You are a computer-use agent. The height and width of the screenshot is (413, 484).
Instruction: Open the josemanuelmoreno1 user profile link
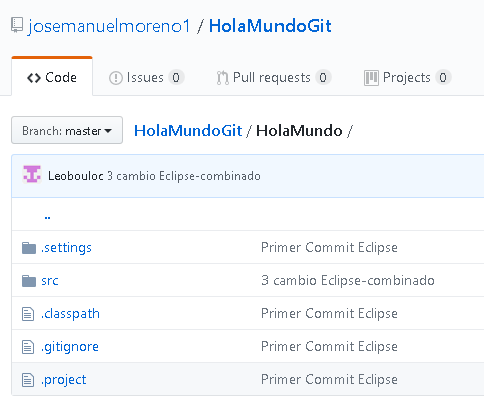click(x=109, y=26)
